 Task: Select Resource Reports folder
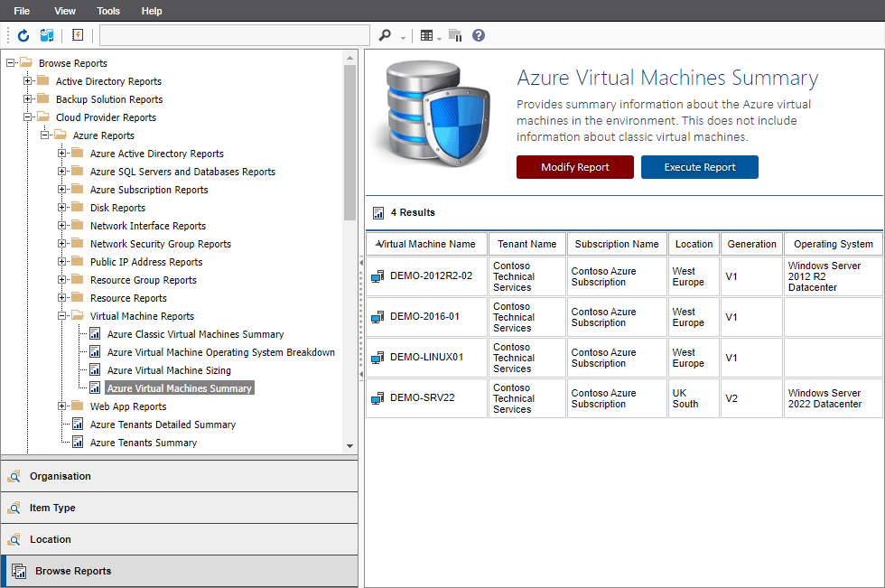(x=128, y=298)
